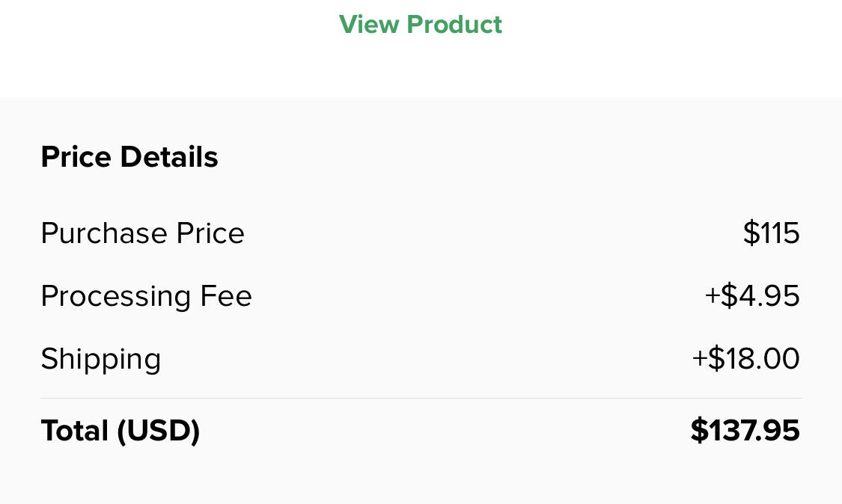Open the View Product link
The image size is (842, 504).
click(x=420, y=25)
